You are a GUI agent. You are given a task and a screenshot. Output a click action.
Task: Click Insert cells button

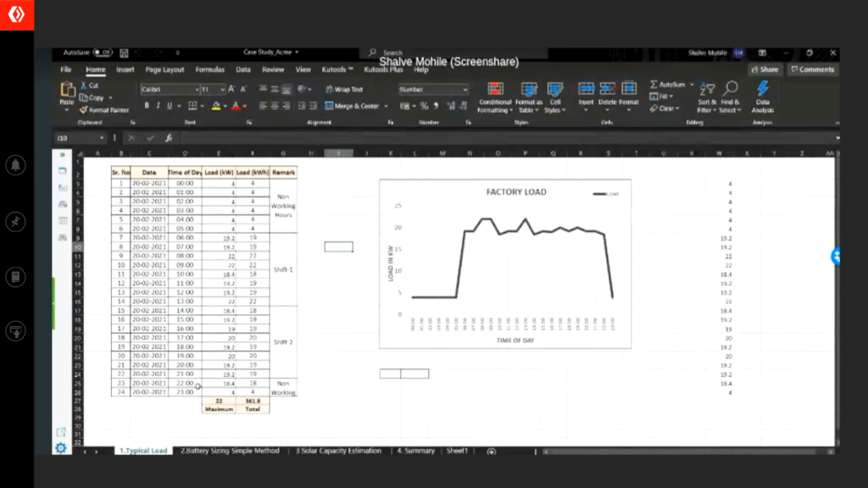[586, 97]
